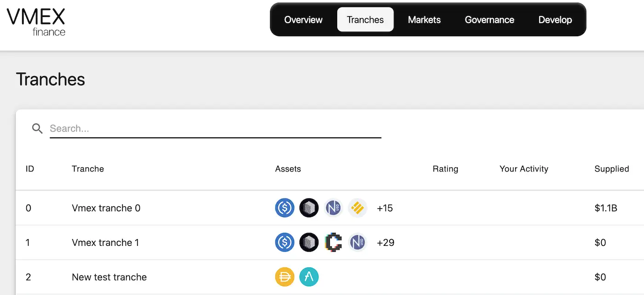Click the N USD token in tranche 1
This screenshot has width=644, height=295.
(357, 242)
